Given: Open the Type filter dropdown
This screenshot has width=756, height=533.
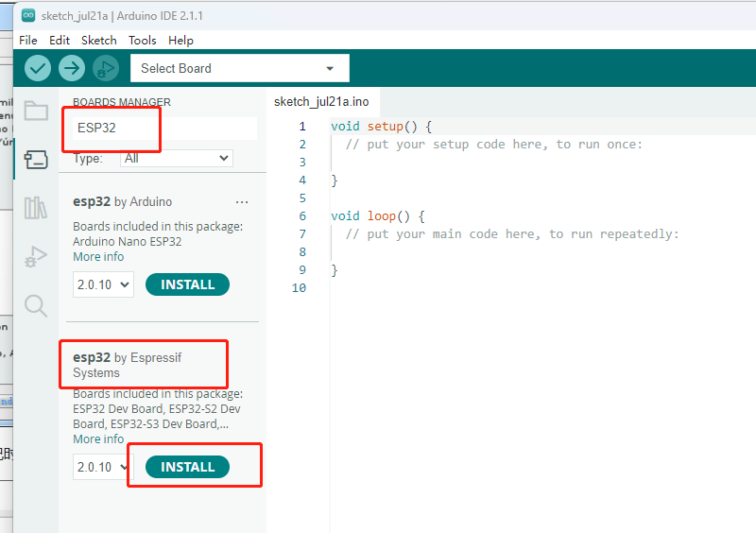Looking at the screenshot, I should [x=177, y=158].
